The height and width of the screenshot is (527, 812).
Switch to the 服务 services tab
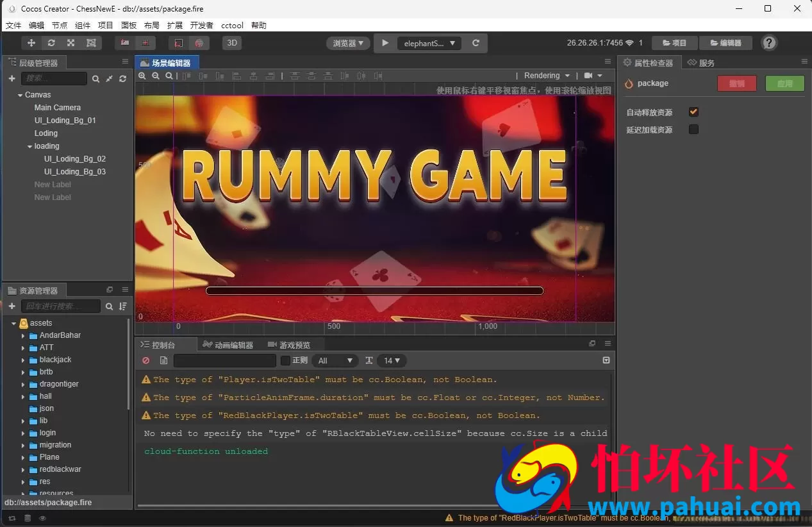(x=700, y=63)
